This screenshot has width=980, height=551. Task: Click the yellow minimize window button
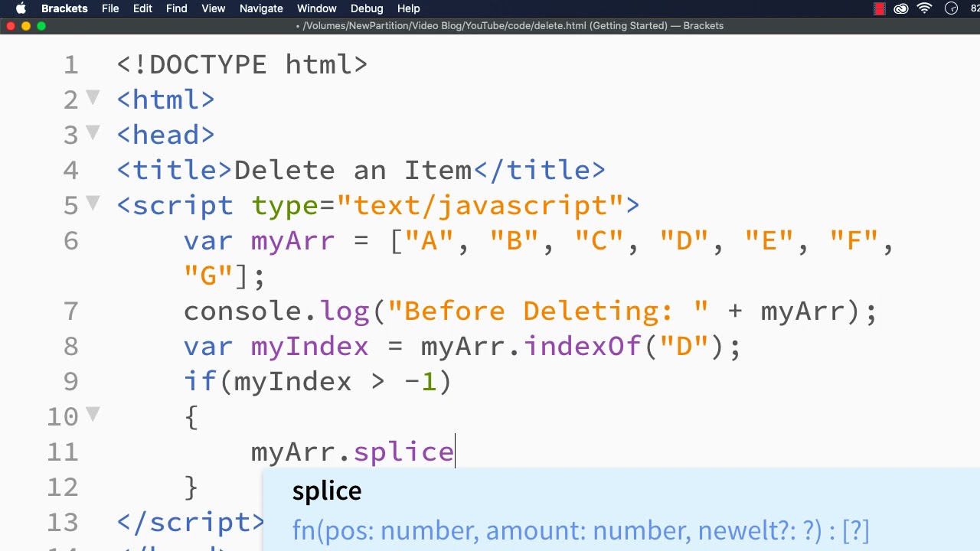[26, 26]
